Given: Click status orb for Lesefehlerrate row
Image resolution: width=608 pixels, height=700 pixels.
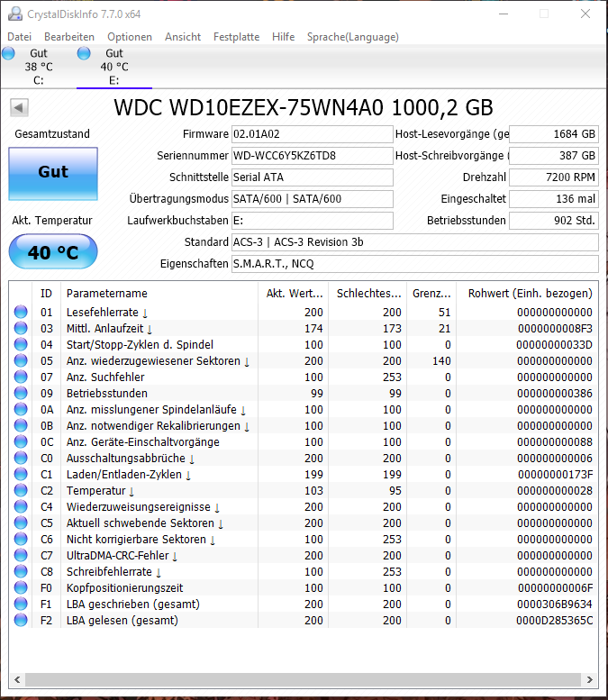Looking at the screenshot, I should (21, 312).
